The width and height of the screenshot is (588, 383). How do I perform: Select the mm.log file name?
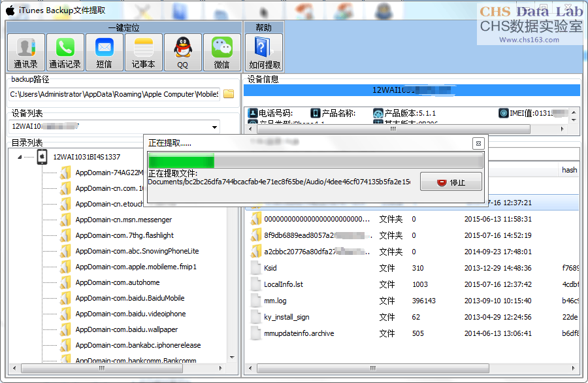pyautogui.click(x=275, y=301)
